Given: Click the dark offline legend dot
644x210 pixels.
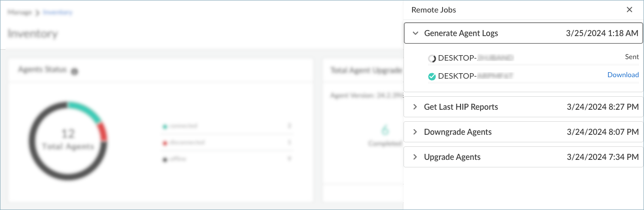Looking at the screenshot, I should (x=164, y=159).
